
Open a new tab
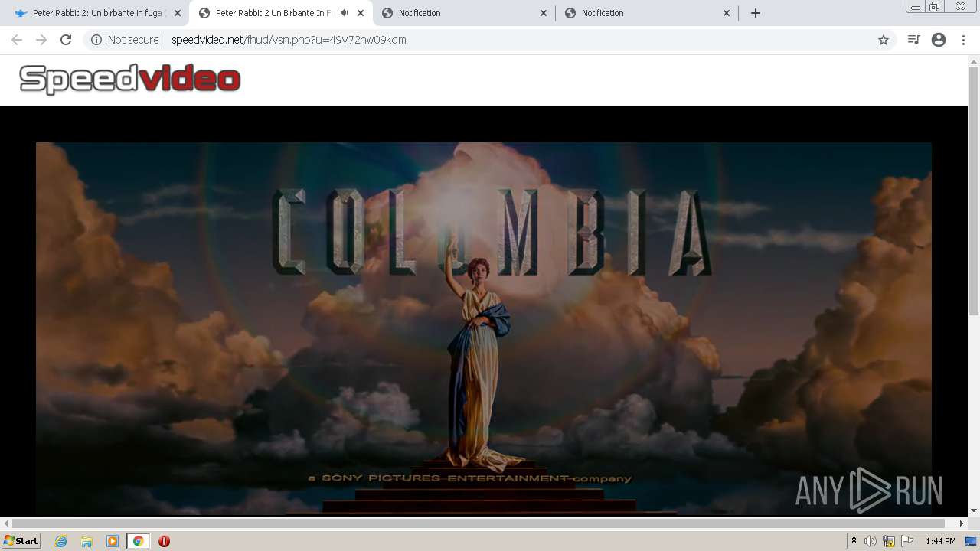756,13
